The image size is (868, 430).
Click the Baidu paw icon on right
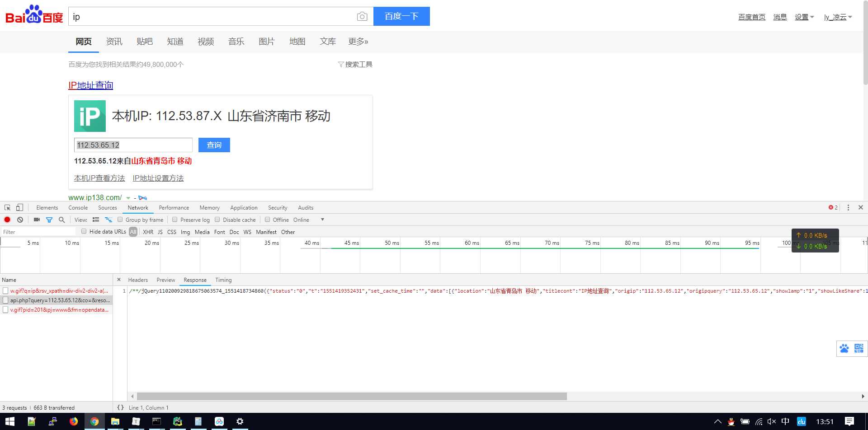844,348
